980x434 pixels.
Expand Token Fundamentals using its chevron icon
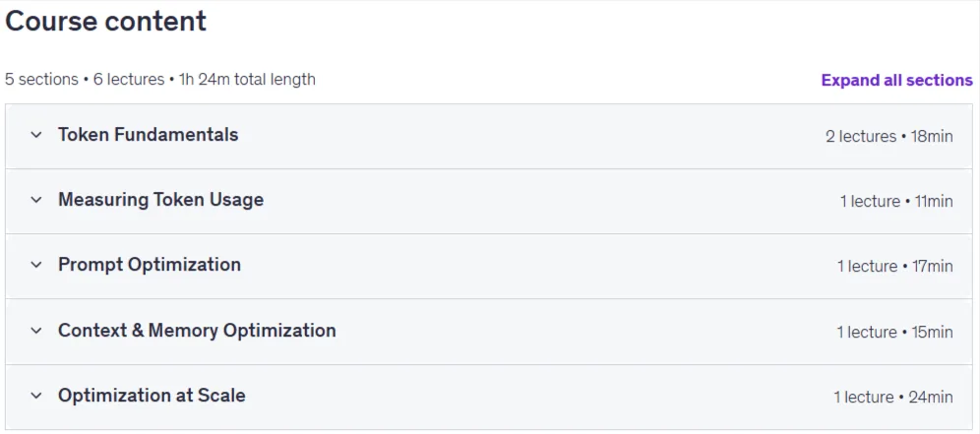coord(36,135)
